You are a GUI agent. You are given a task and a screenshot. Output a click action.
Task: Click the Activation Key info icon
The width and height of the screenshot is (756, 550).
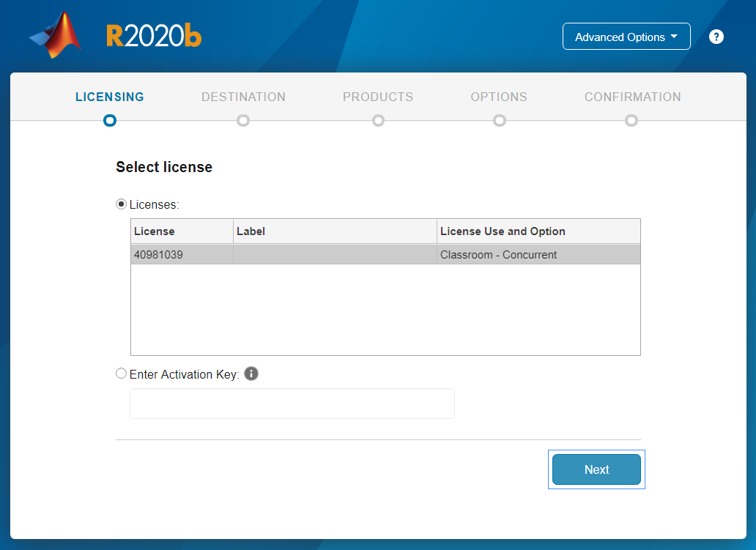[x=251, y=374]
